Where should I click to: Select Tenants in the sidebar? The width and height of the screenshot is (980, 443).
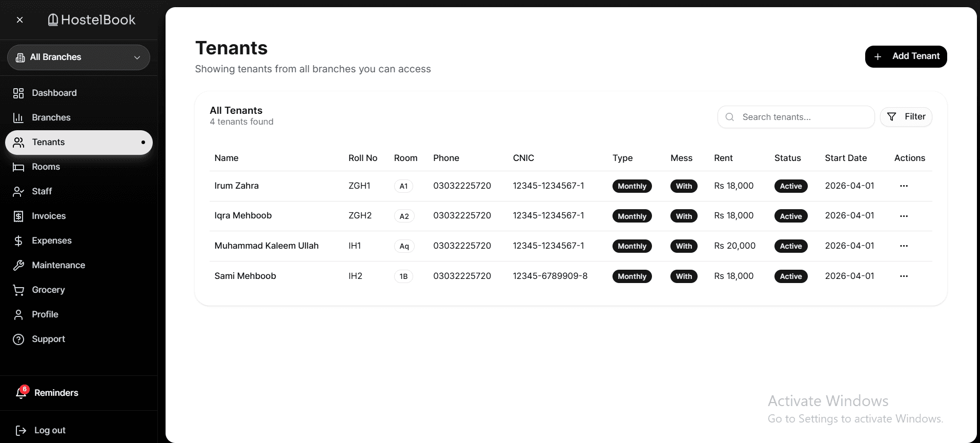click(x=78, y=142)
